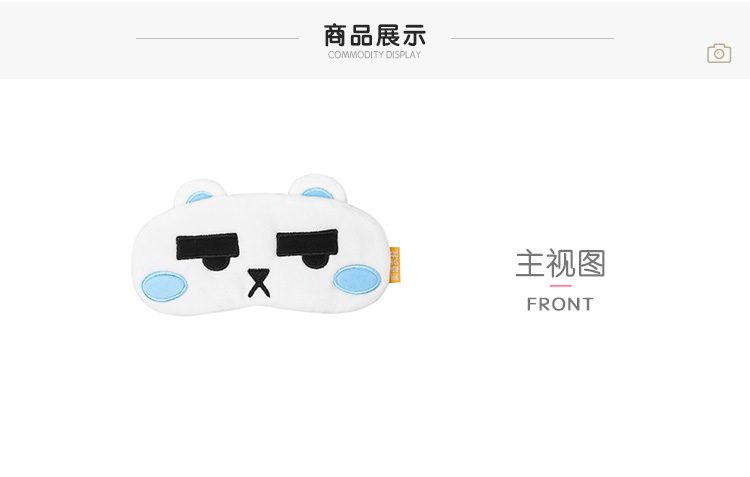Screen dimensions: 750x477
Task: Click the 商品展示 heading
Action: pyautogui.click(x=375, y=35)
